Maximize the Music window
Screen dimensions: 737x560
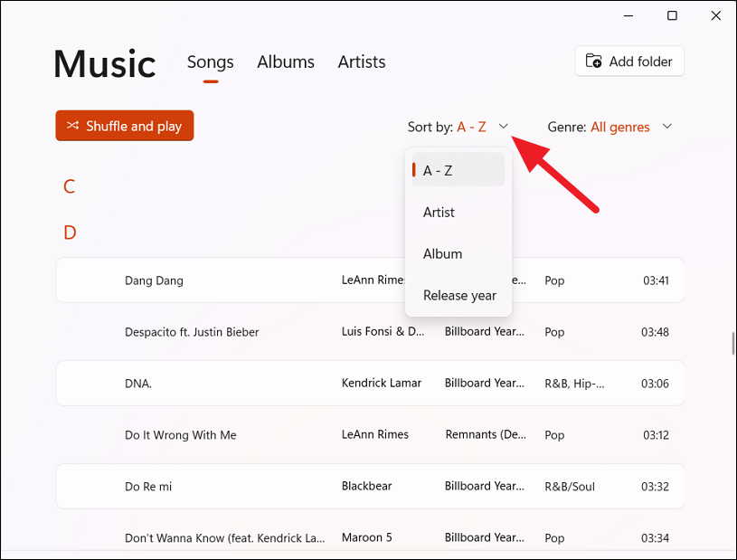pos(672,15)
